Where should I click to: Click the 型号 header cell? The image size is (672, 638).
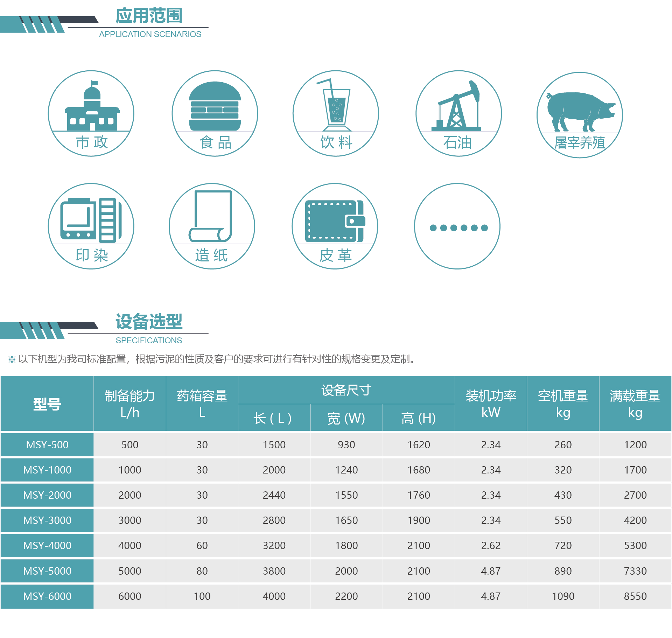(x=47, y=404)
